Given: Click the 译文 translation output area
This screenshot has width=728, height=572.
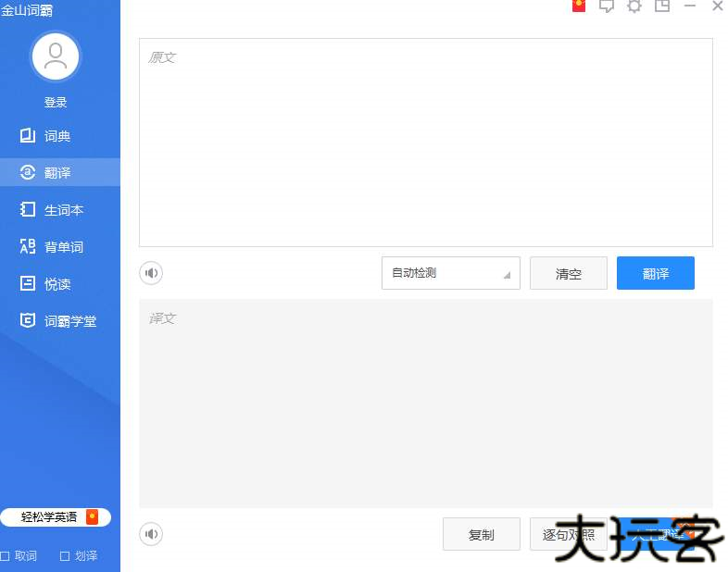Looking at the screenshot, I should coord(426,404).
